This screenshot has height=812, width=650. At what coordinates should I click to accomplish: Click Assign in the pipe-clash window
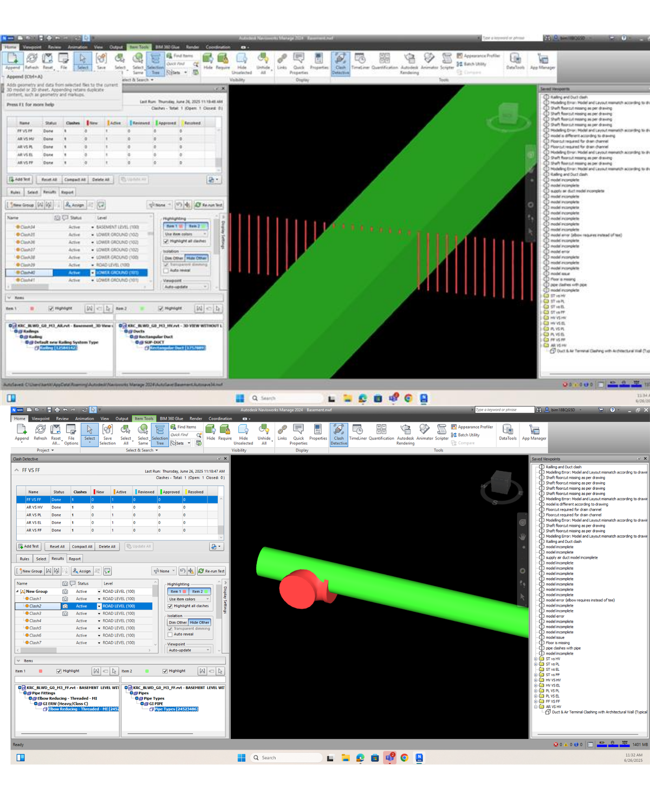[x=82, y=571]
